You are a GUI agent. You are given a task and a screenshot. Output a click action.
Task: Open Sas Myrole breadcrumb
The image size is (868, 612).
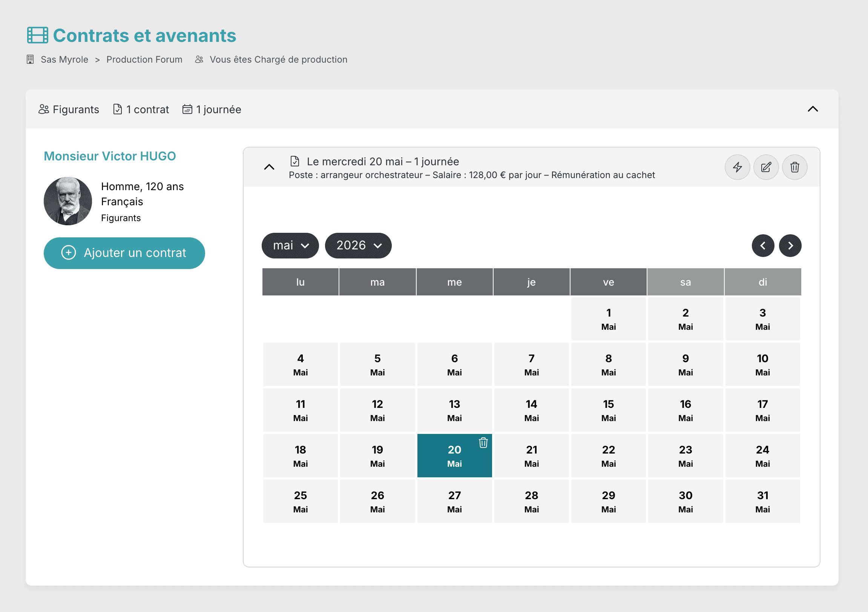(64, 59)
